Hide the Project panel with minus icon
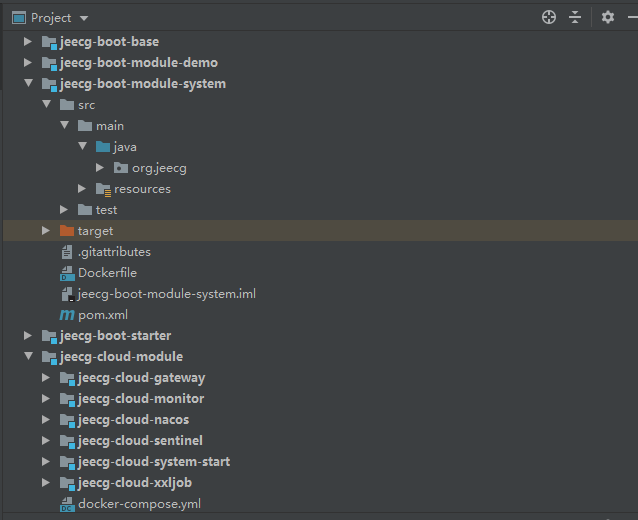The image size is (638, 520). tap(631, 17)
